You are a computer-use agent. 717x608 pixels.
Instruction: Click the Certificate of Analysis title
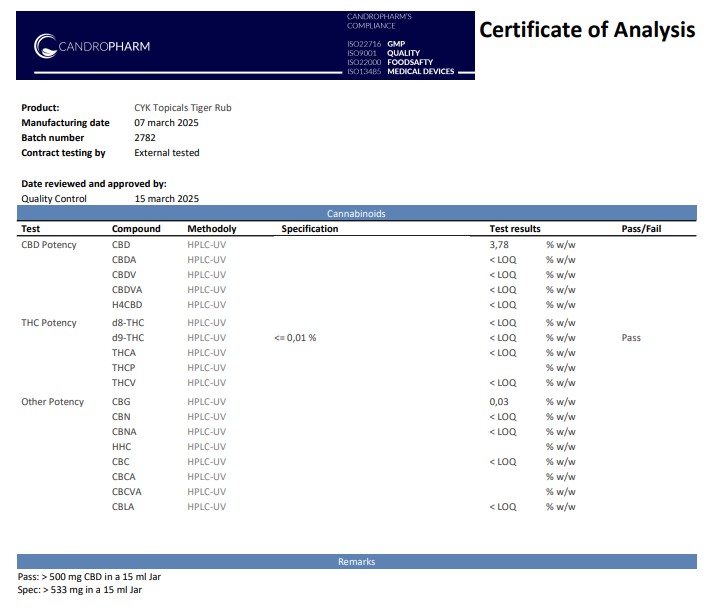point(587,30)
